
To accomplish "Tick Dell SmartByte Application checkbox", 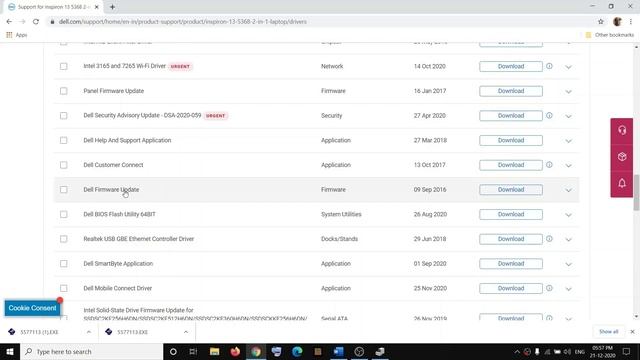I will point(64,264).
